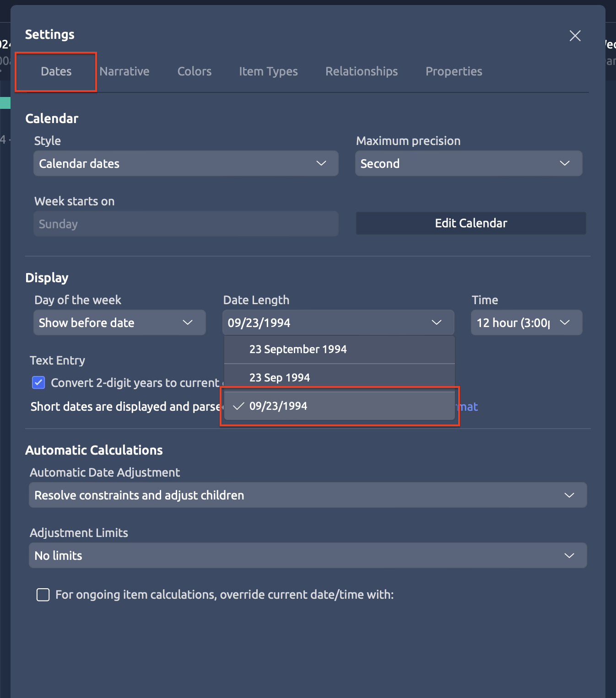616x698 pixels.
Task: Open the Narrative tab
Action: (124, 71)
